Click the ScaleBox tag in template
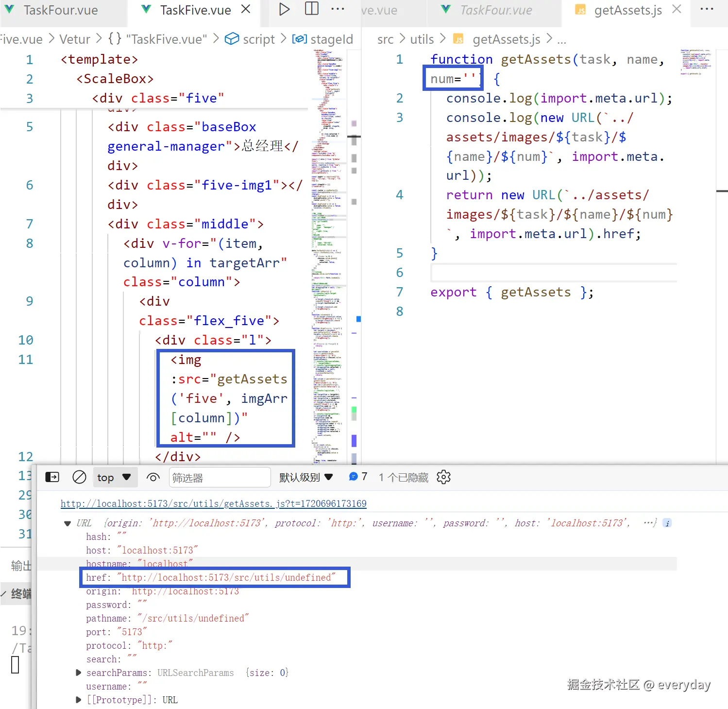This screenshot has height=709, width=728. [x=115, y=79]
